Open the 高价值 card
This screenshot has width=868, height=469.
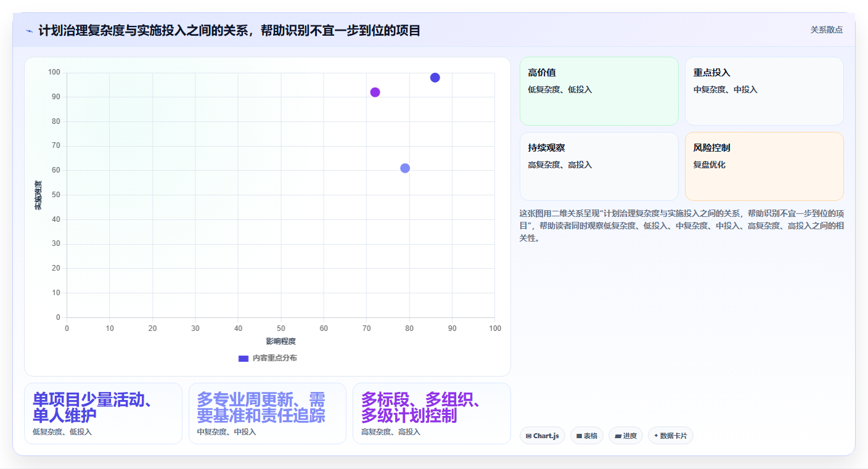pyautogui.click(x=599, y=91)
